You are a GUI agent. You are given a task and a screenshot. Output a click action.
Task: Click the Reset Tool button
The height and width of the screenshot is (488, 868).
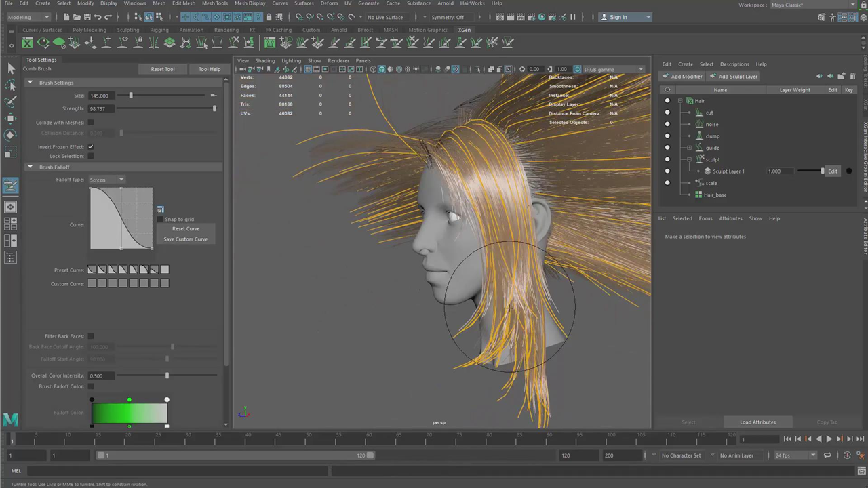[x=163, y=69]
